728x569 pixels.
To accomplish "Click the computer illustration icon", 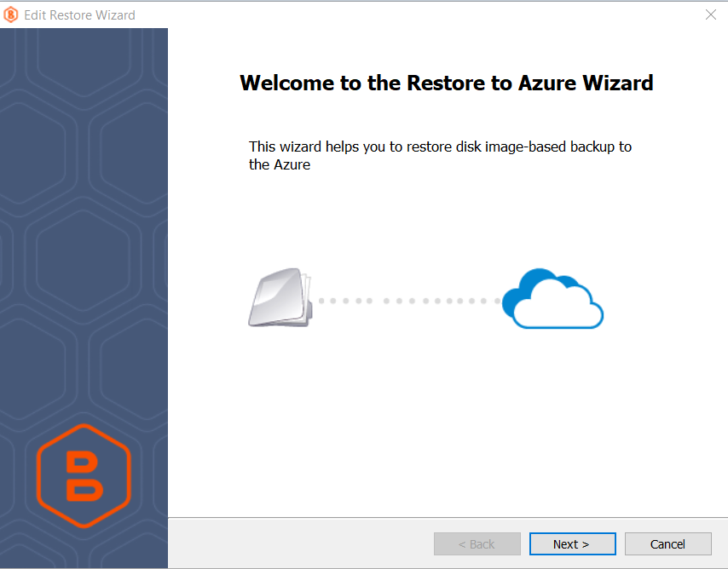I will 280,298.
